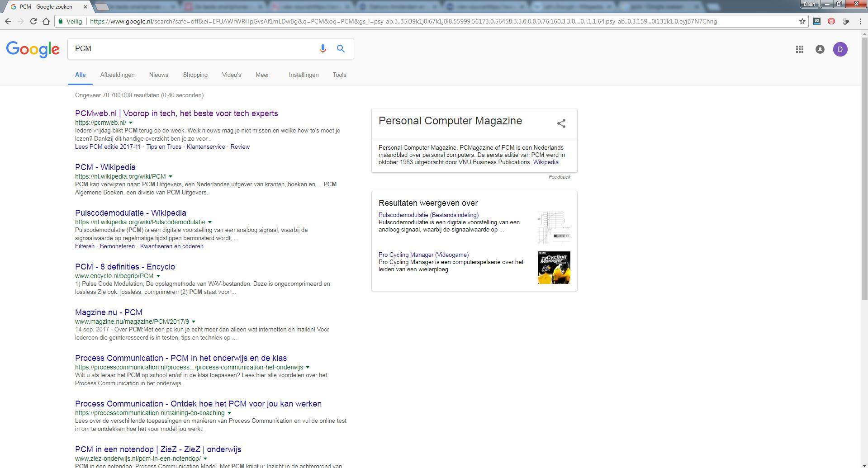Select the Alle results tab
The width and height of the screenshot is (868, 468).
[x=81, y=75]
